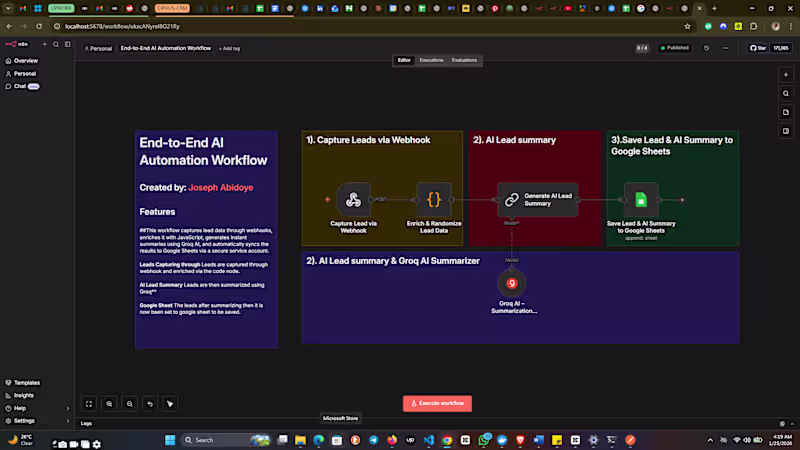This screenshot has height=450, width=800.
Task: Zoom in on the workflow canvas
Action: point(109,404)
